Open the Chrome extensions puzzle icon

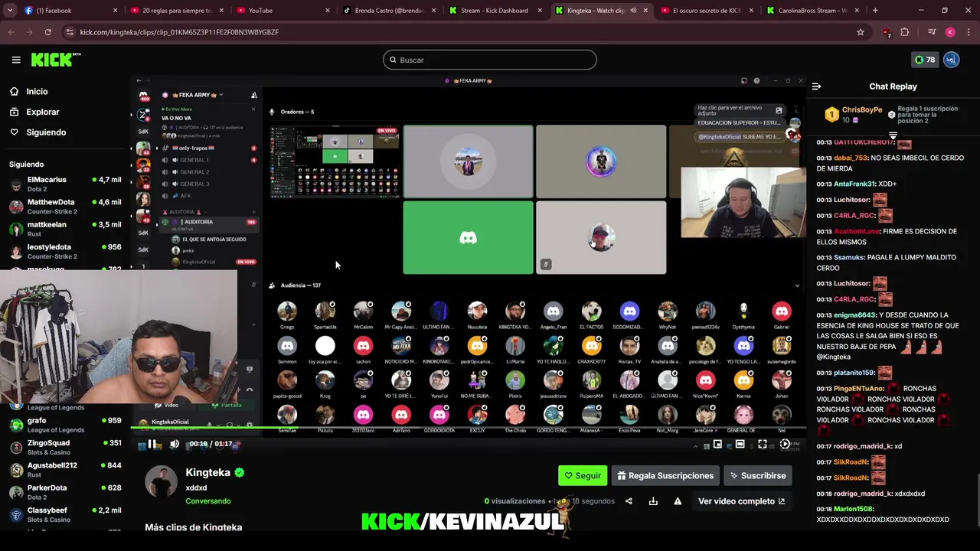click(x=905, y=32)
